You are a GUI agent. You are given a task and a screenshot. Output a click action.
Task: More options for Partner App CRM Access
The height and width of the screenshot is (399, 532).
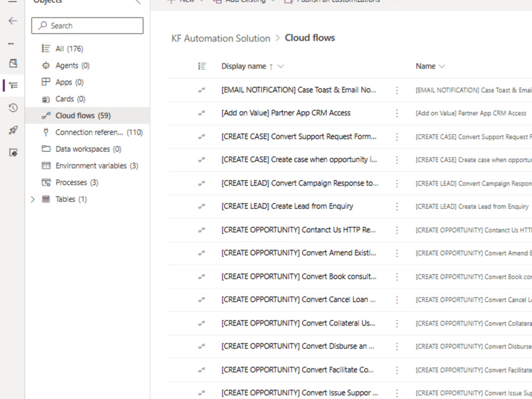[x=397, y=113]
